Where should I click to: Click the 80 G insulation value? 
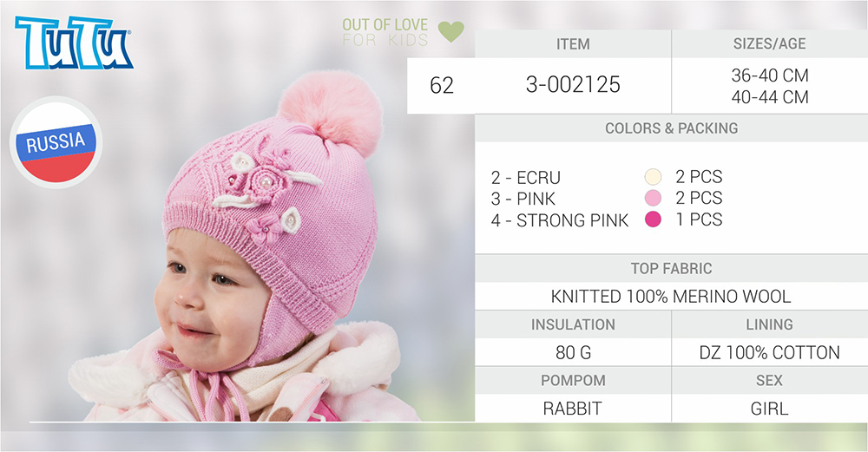click(x=574, y=352)
